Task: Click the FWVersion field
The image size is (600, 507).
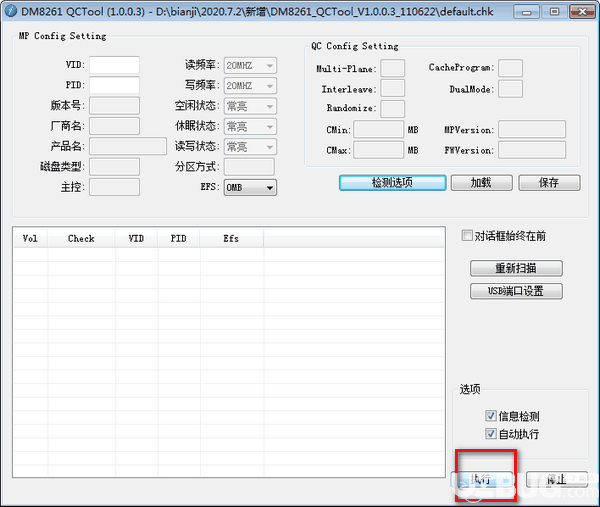Action: point(532,150)
